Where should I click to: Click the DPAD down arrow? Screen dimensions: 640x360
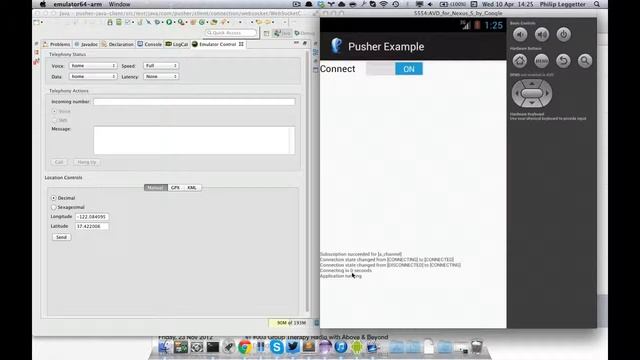[x=532, y=103]
